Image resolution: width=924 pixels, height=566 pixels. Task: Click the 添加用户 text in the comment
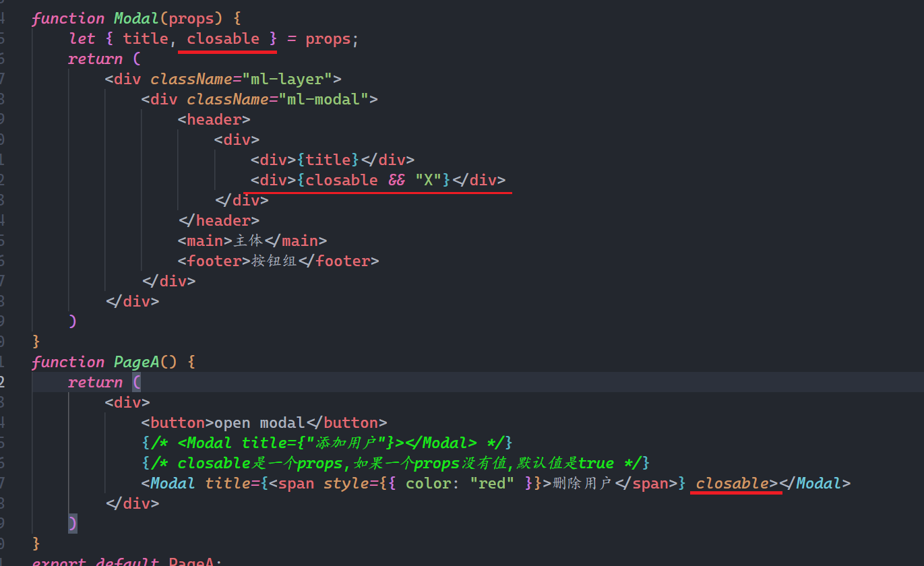click(x=347, y=443)
